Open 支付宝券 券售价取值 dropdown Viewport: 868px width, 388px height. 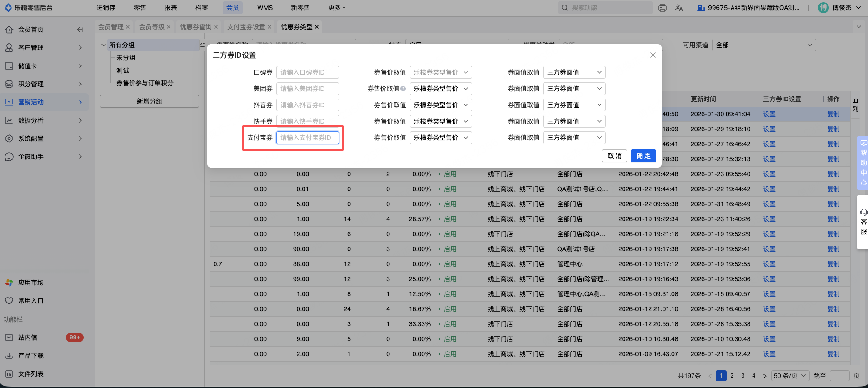coord(441,138)
